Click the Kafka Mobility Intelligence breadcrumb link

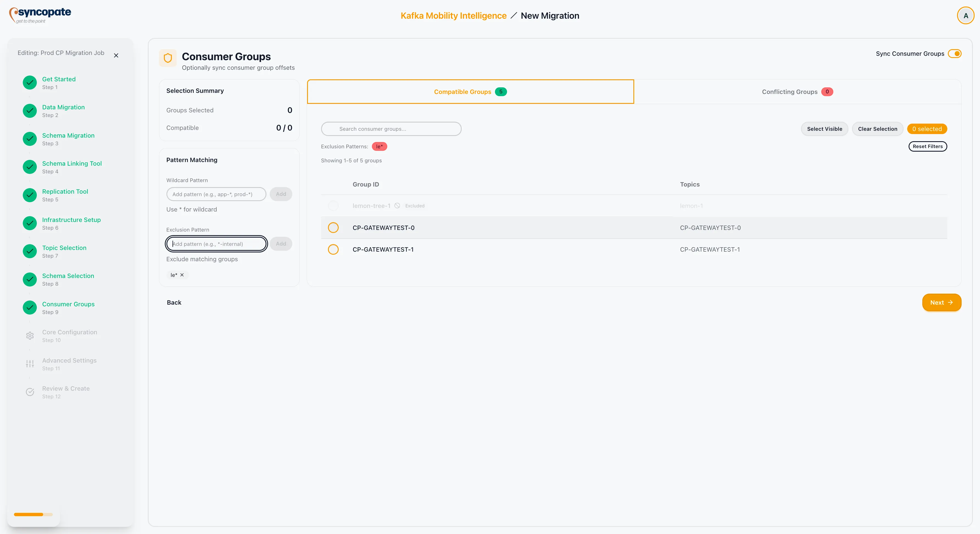453,16
